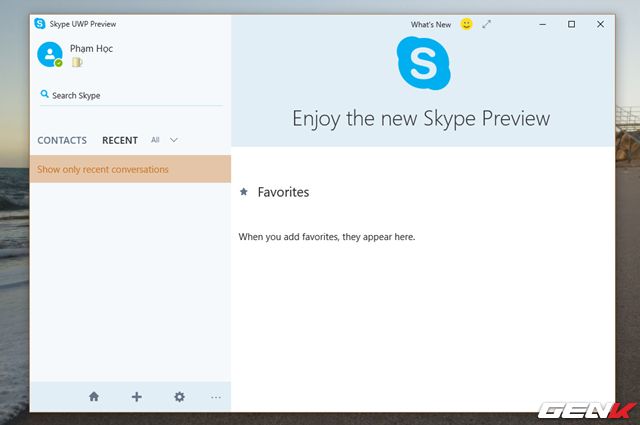Click the plus icon to add new
Image resolution: width=640 pixels, height=425 pixels.
pos(137,397)
